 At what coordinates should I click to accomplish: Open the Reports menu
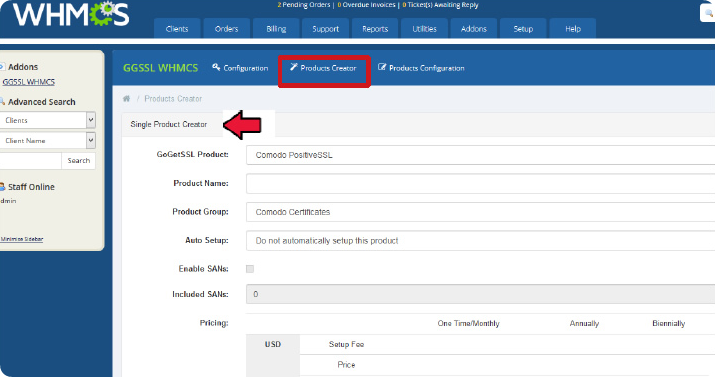(375, 29)
